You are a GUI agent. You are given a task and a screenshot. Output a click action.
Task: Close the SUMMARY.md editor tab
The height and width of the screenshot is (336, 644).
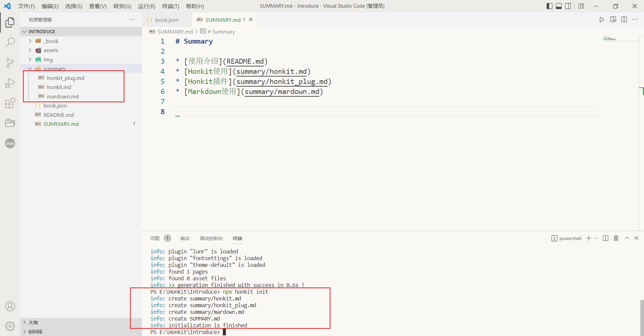click(x=251, y=19)
